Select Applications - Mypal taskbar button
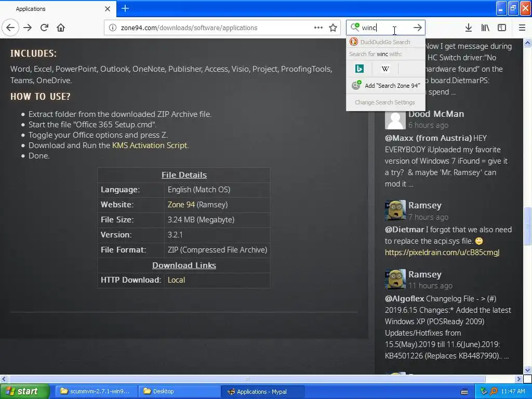 pyautogui.click(x=262, y=391)
